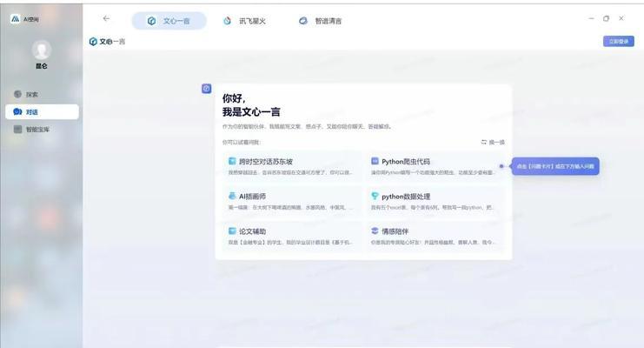Click the blue tooltip about 问题卡片
Image resolution: width=644 pixels, height=348 pixels.
pos(554,166)
